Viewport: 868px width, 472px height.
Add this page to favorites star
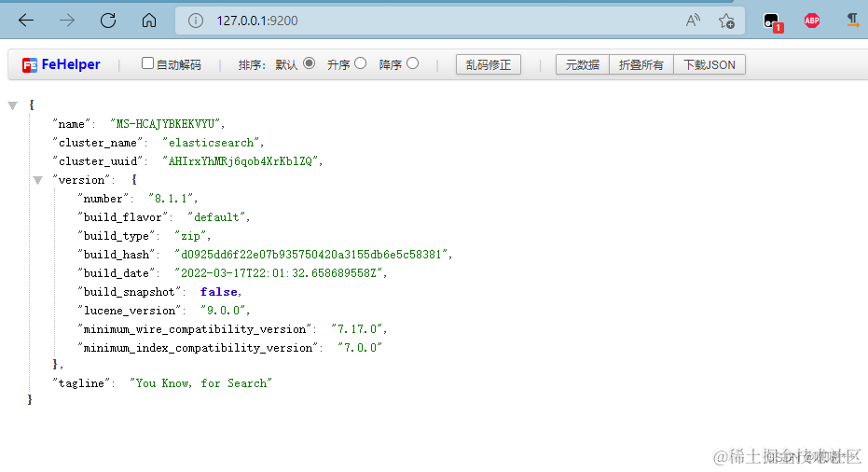click(726, 21)
